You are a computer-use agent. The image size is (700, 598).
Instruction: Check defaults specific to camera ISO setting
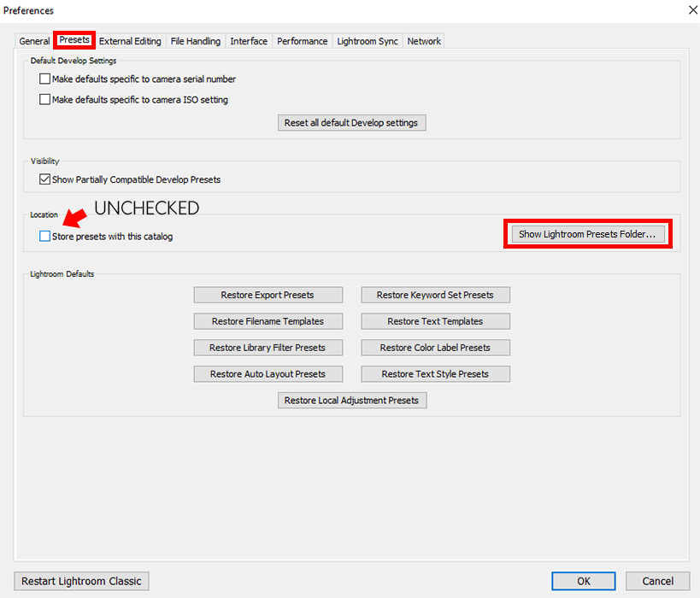[45, 100]
